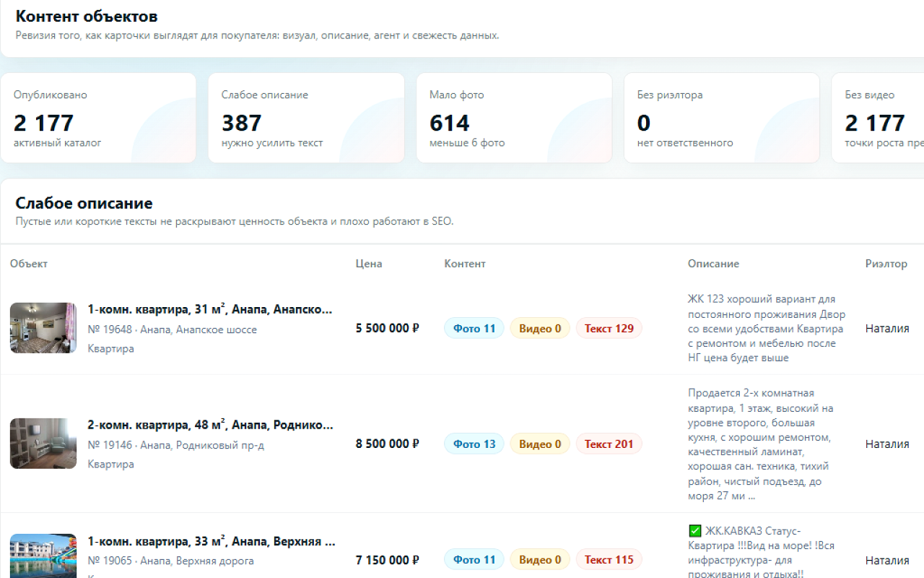Screen dimensions: 924x578
Task: Open the thumbnail of listing № 19146
Action: 43,444
